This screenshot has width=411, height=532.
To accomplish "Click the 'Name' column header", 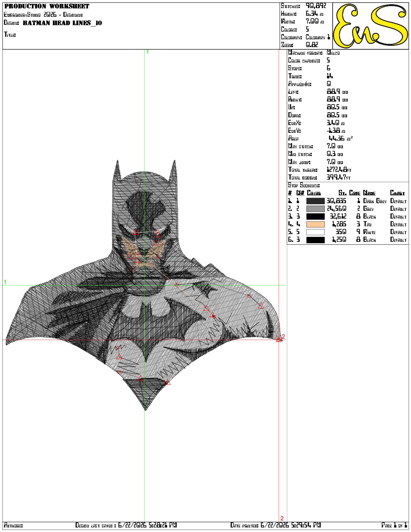I will point(369,193).
